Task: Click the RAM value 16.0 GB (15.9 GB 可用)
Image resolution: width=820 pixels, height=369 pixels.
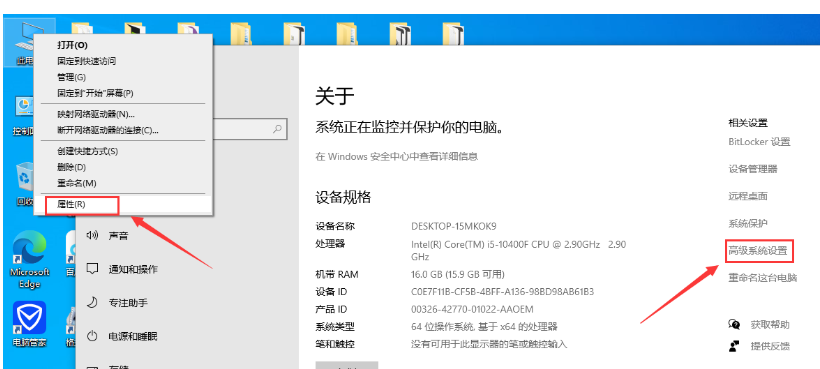Action: [458, 274]
